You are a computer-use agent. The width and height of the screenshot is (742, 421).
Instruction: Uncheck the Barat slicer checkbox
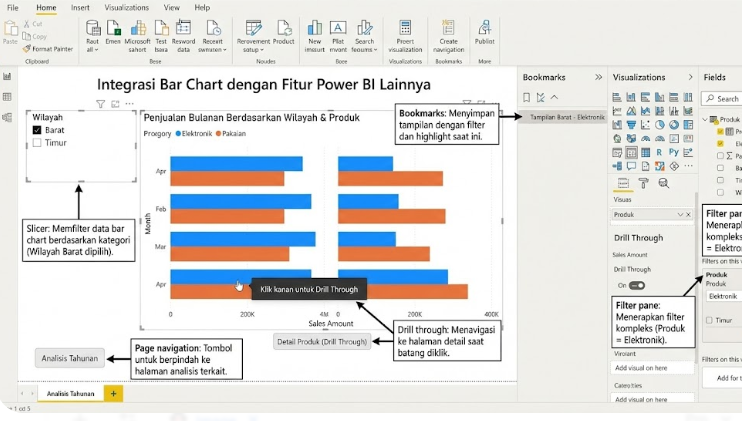37,130
